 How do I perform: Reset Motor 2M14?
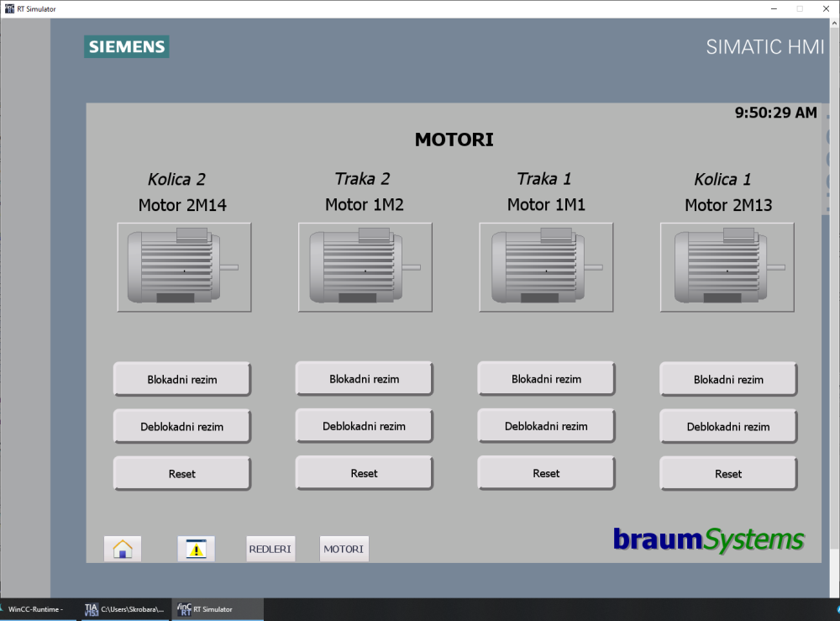181,473
